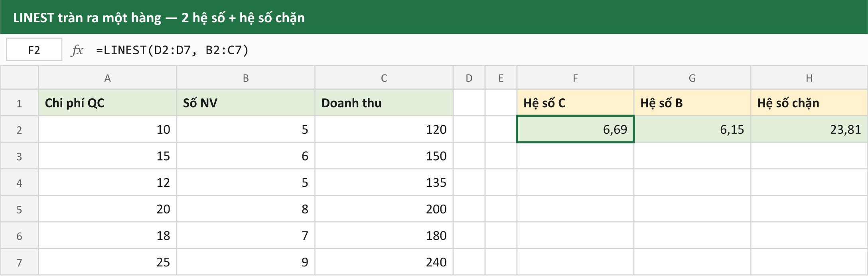Click cell C2 containing 120
The height and width of the screenshot is (276, 868).
click(384, 129)
